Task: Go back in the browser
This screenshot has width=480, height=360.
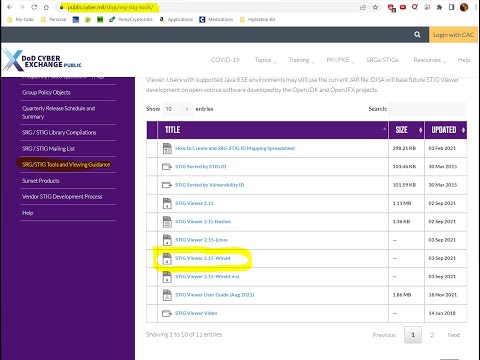Action: pyautogui.click(x=10, y=7)
